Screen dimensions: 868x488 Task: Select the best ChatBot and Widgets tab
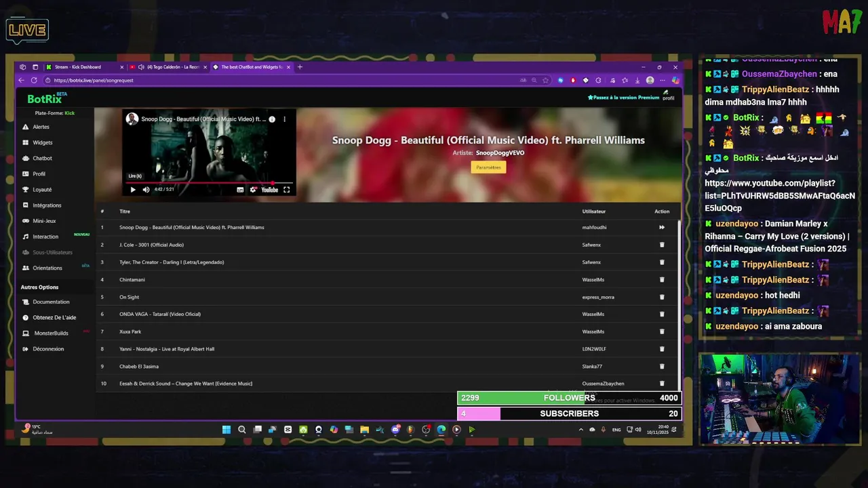252,67
